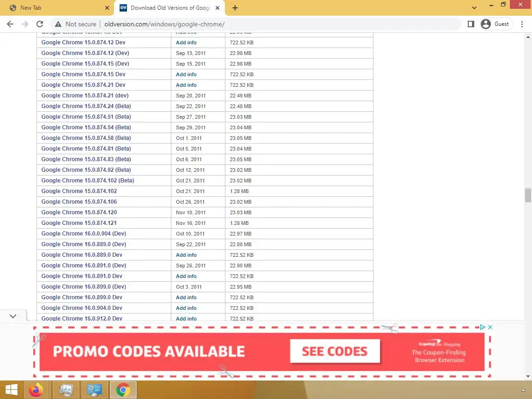Open Google Chrome 15.0.874.106
This screenshot has height=399, width=532.
(79, 201)
